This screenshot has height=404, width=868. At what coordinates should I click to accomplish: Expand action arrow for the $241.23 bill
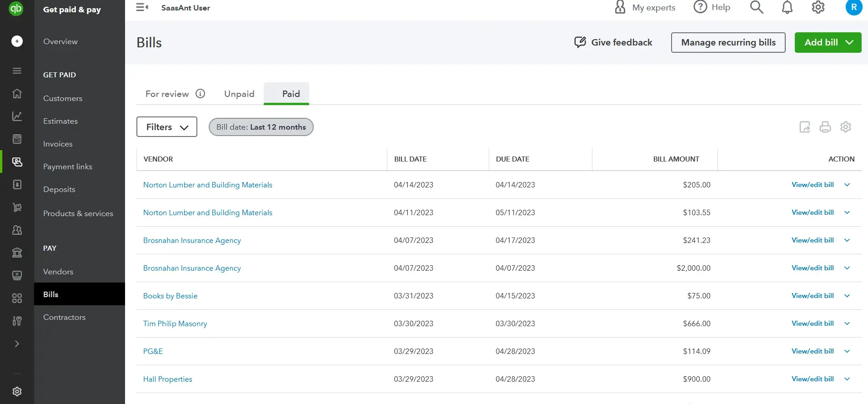tap(847, 240)
